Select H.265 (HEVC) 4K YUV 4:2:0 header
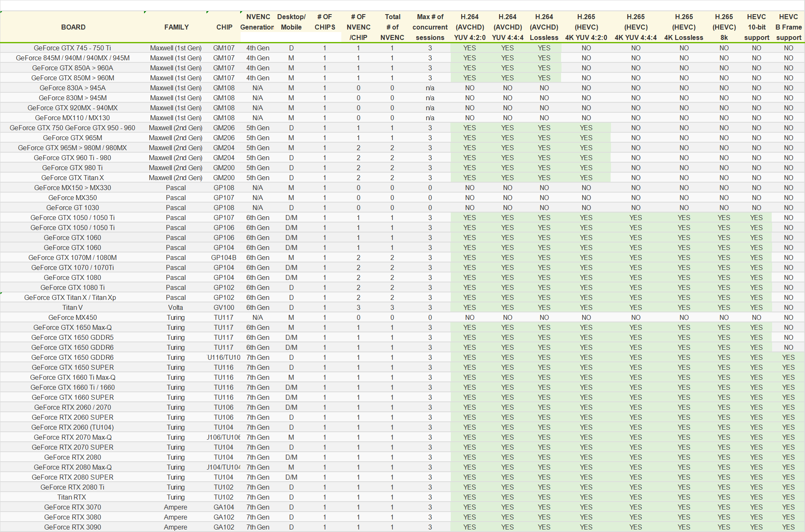 (x=586, y=27)
